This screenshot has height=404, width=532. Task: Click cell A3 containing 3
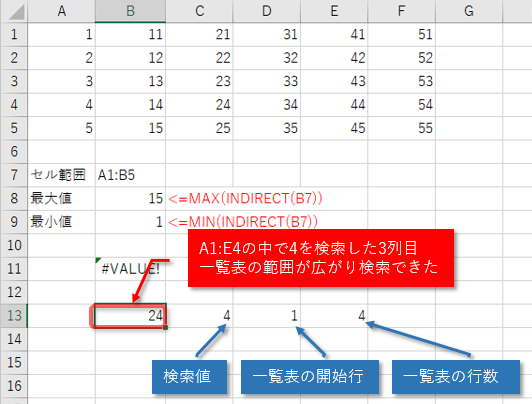pyautogui.click(x=61, y=81)
